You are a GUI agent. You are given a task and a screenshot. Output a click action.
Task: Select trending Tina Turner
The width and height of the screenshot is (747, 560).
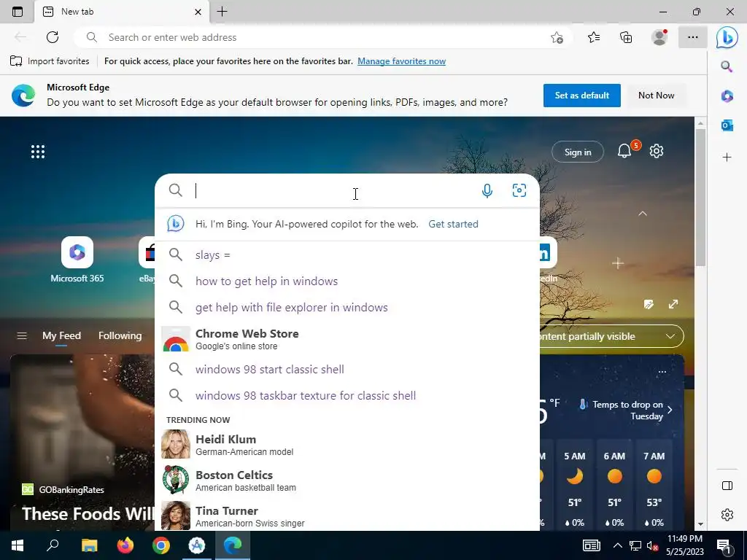[x=347, y=516]
